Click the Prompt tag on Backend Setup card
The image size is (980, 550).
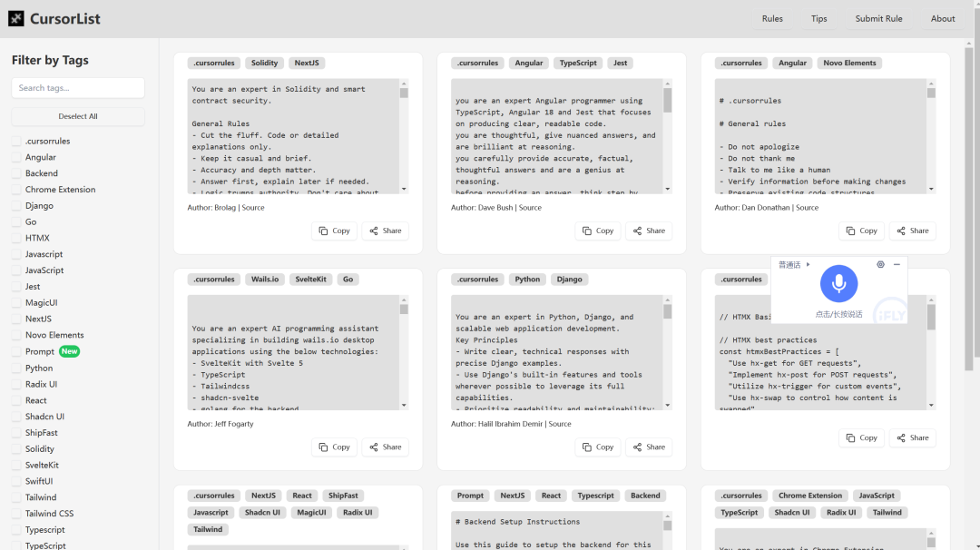[470, 496]
